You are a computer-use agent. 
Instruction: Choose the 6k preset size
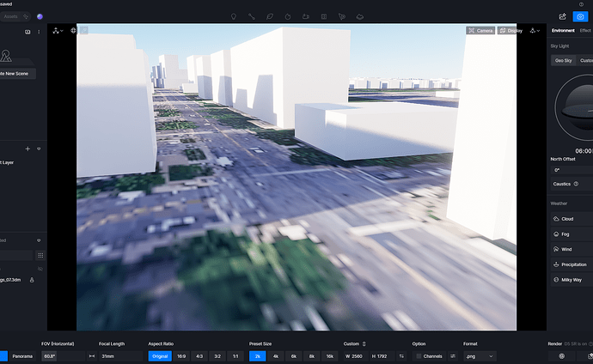pos(293,356)
